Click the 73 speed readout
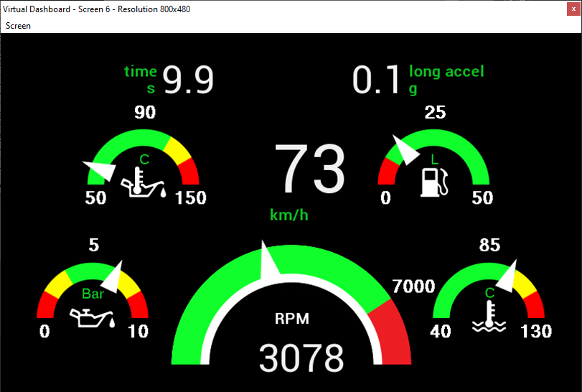The height and width of the screenshot is (392, 582). (310, 170)
